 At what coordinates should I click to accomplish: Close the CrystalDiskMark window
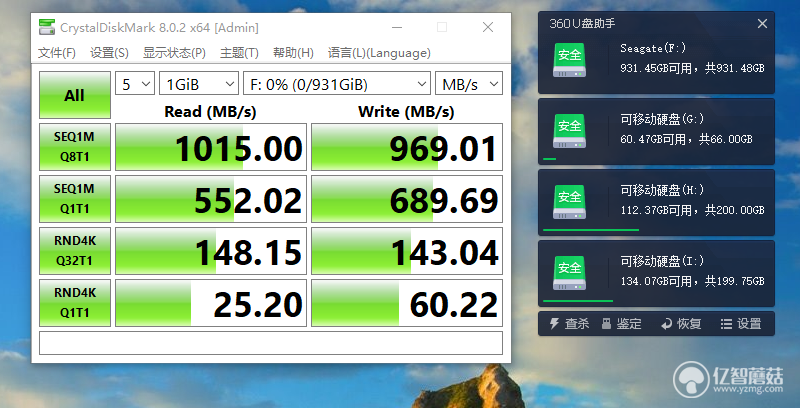point(488,28)
